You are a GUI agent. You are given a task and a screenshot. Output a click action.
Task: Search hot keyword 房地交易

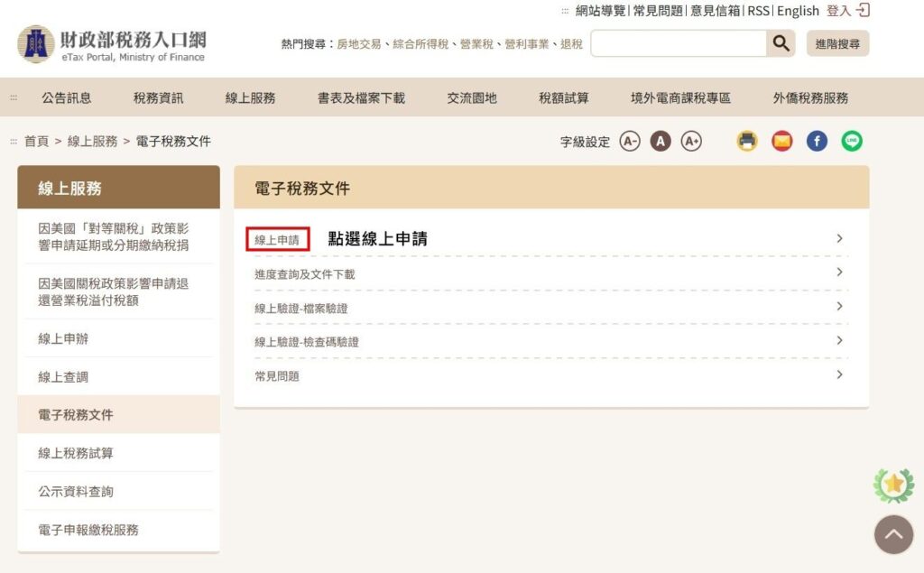[359, 44]
